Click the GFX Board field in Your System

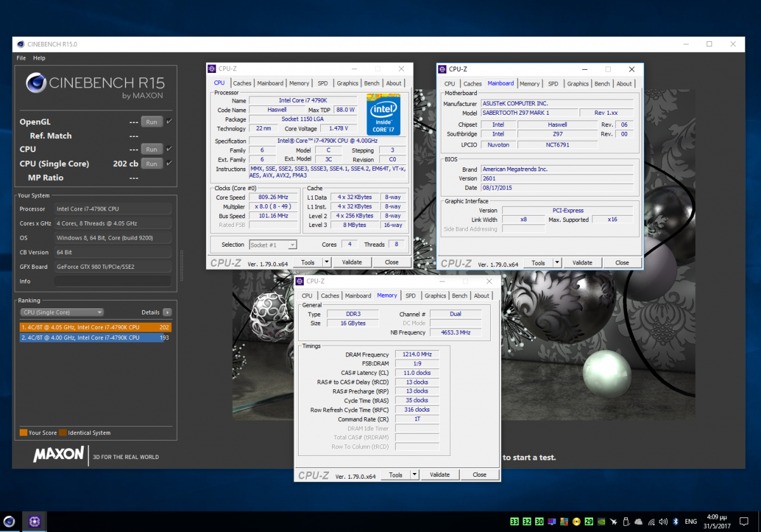(x=112, y=266)
